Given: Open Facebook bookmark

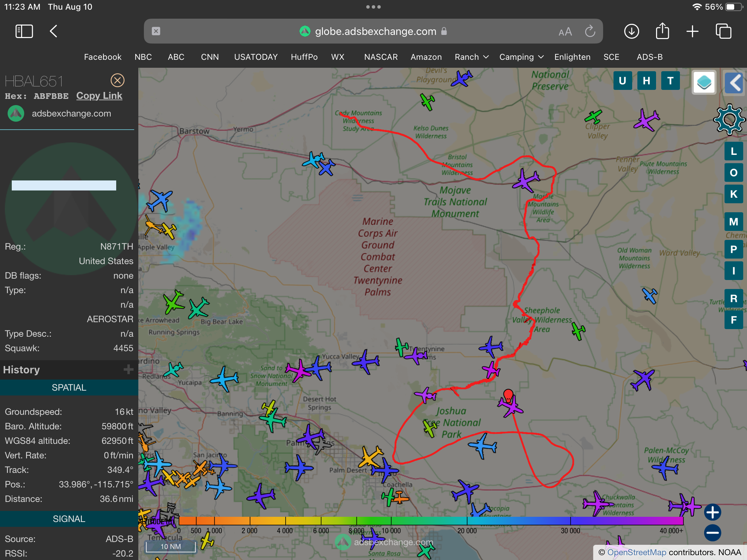Looking at the screenshot, I should pyautogui.click(x=103, y=57).
